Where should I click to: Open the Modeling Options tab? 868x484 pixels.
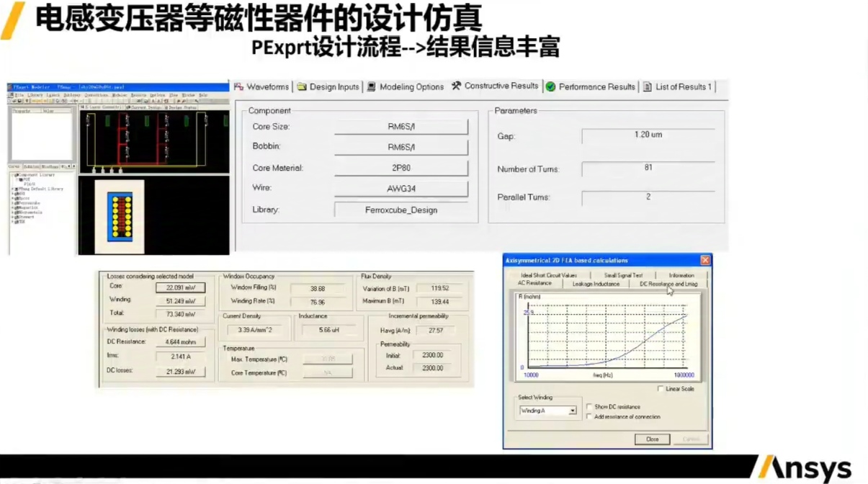click(406, 86)
